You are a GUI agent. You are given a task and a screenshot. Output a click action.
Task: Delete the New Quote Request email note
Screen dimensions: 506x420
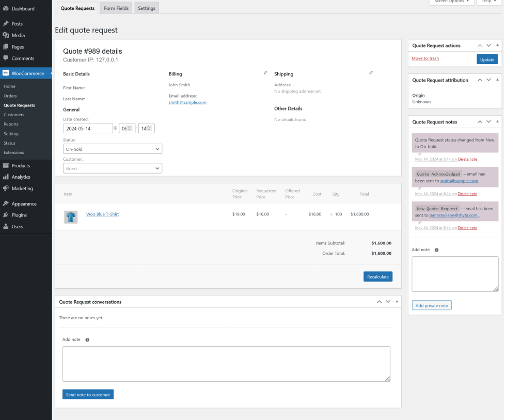tap(467, 228)
